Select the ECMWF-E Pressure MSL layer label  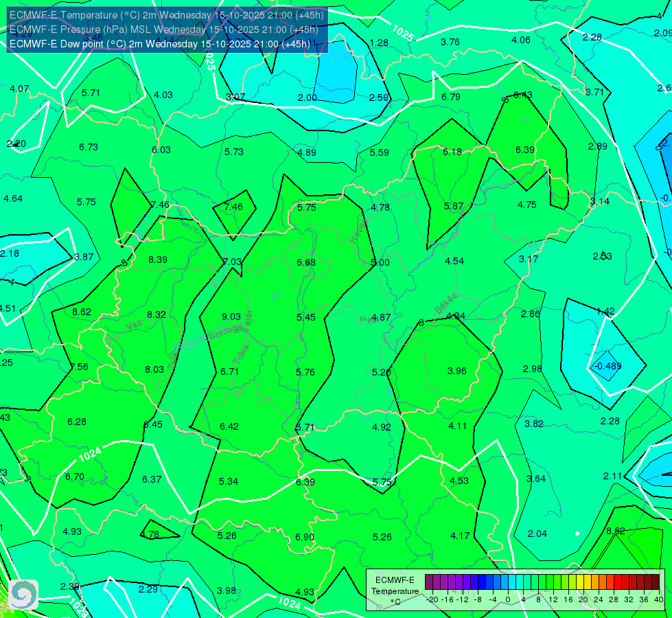click(x=164, y=30)
